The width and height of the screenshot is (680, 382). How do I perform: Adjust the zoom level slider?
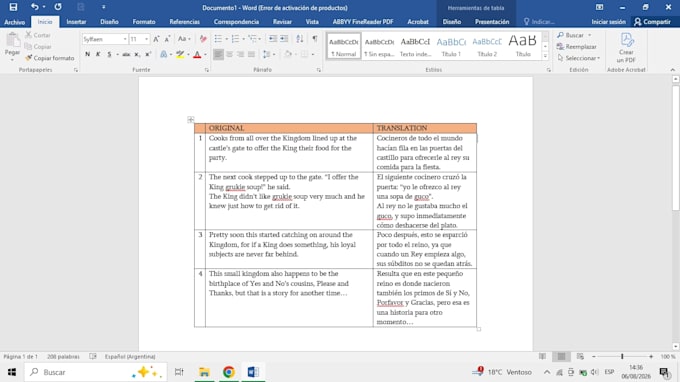tap(622, 356)
